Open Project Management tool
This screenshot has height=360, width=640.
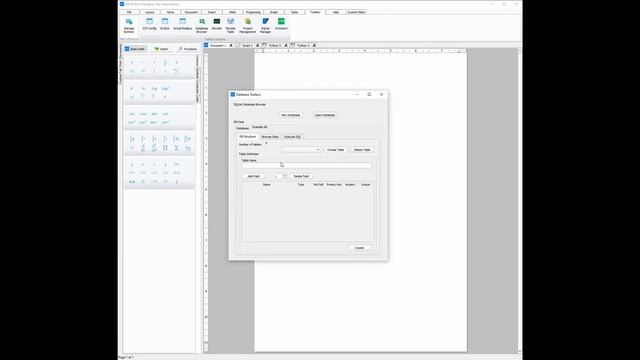coord(247,25)
